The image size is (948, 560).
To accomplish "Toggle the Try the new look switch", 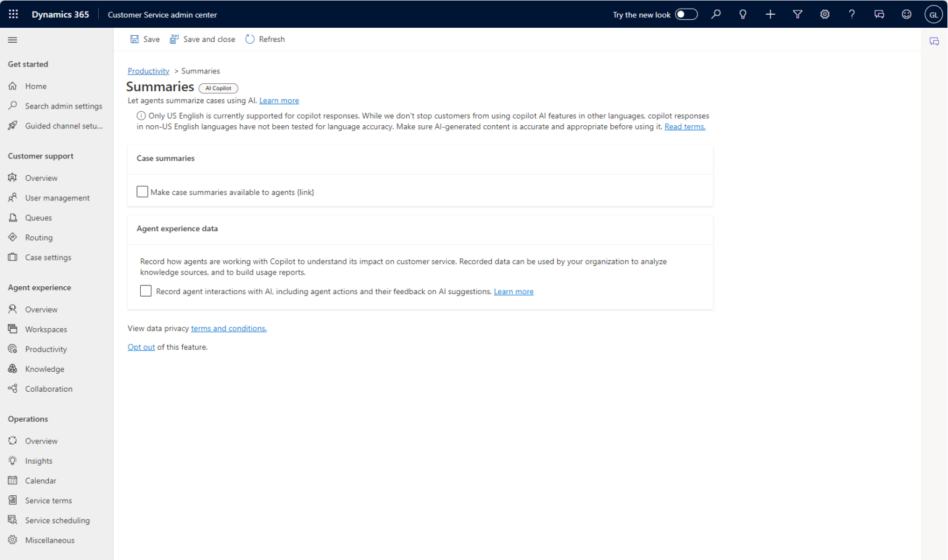I will pos(686,14).
